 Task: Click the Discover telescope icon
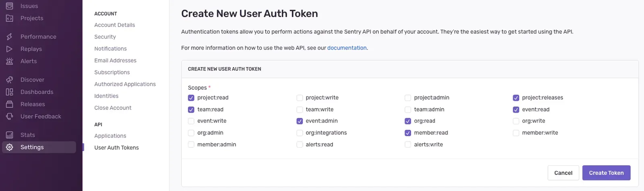(10, 80)
